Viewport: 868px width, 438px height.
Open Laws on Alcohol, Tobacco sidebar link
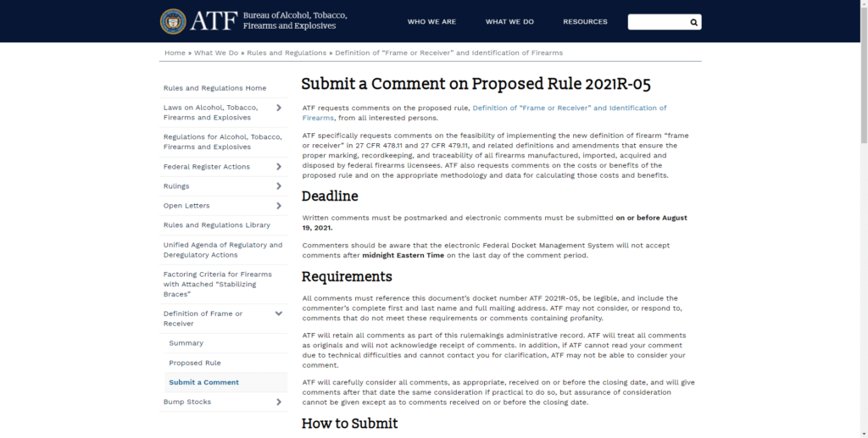pos(210,113)
